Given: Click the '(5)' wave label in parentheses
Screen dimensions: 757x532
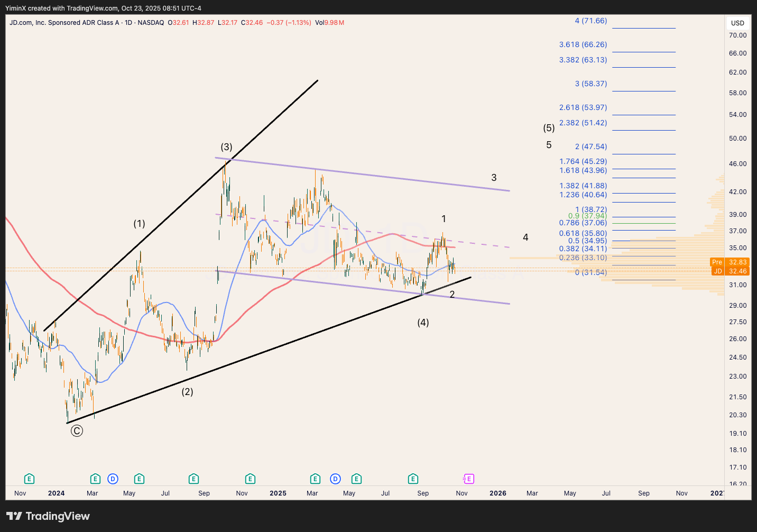Looking at the screenshot, I should click(549, 128).
